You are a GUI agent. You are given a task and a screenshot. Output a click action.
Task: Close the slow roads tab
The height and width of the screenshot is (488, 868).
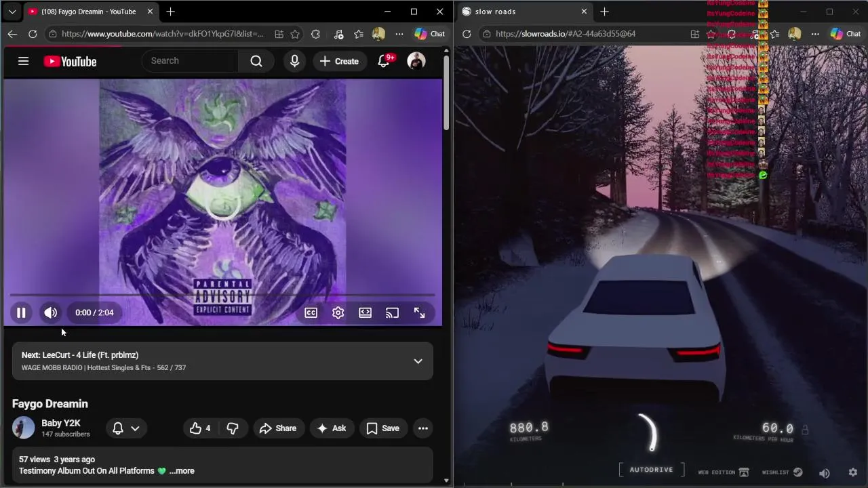(x=584, y=12)
